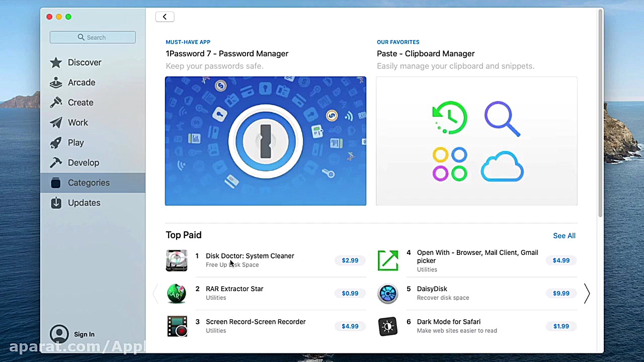Image resolution: width=644 pixels, height=362 pixels.
Task: Click the App Store search field
Action: pos(93,37)
